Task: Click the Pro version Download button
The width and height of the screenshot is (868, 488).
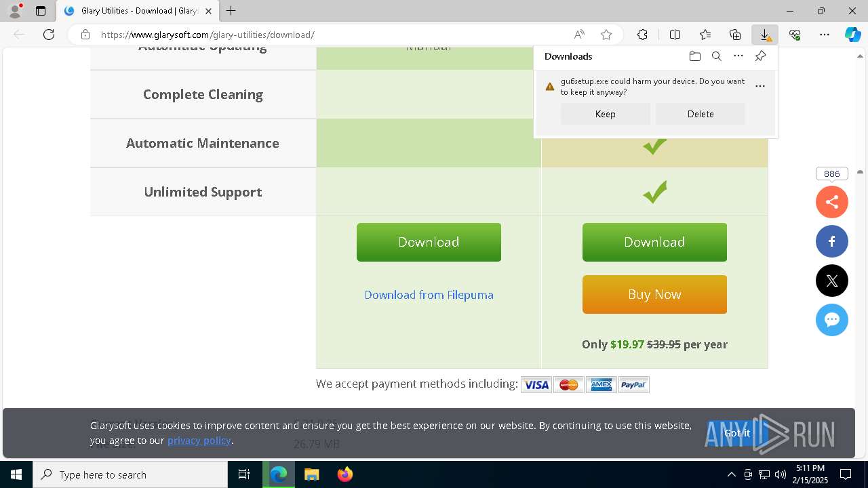Action: [x=654, y=242]
